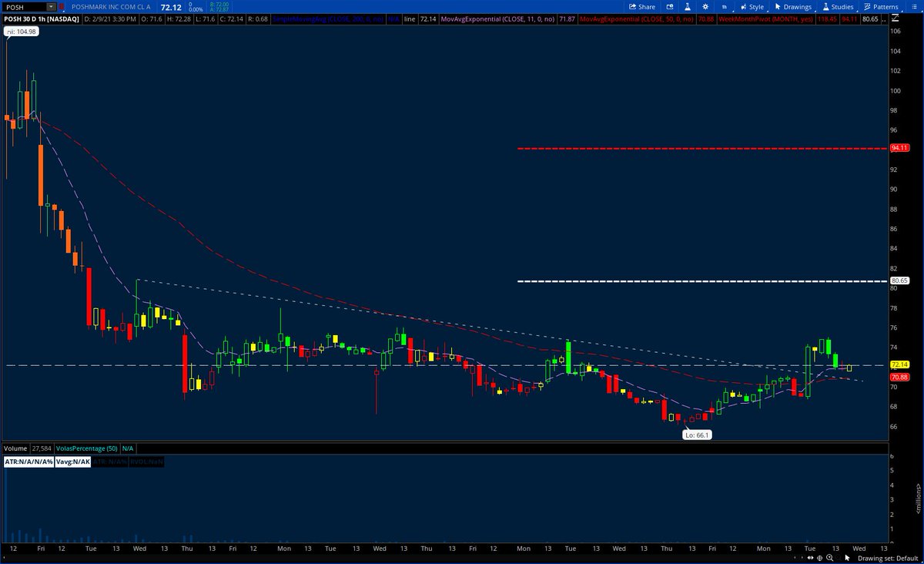Click the Hi: 104.98 high price bubble

(22, 32)
